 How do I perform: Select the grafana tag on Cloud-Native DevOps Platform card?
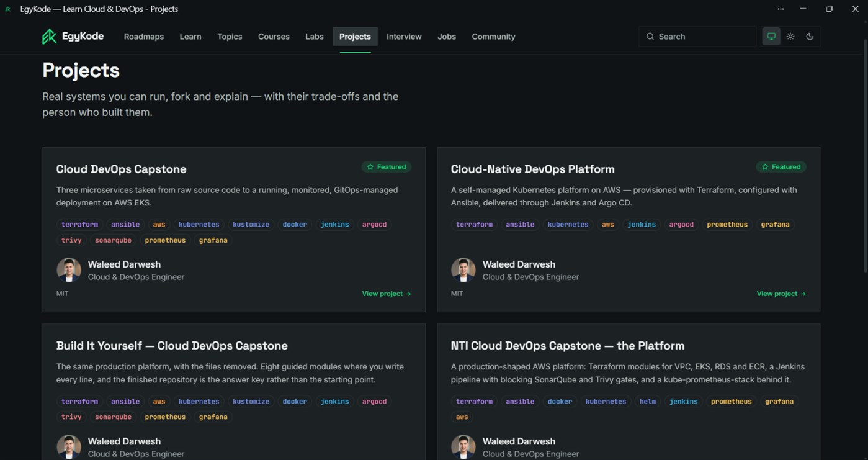(x=776, y=225)
